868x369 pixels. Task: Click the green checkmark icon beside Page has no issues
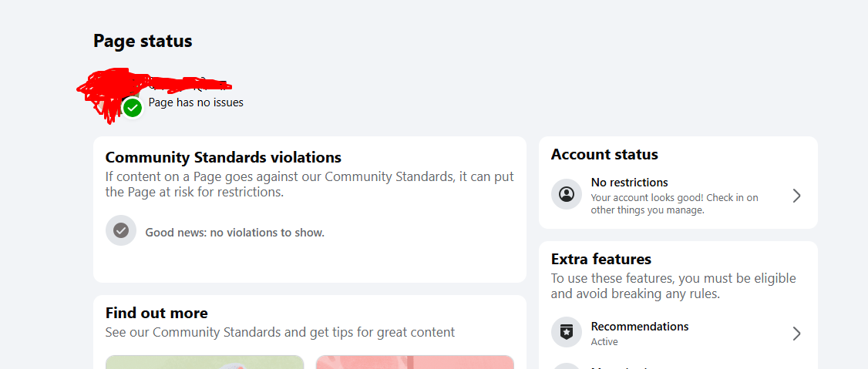click(x=133, y=108)
